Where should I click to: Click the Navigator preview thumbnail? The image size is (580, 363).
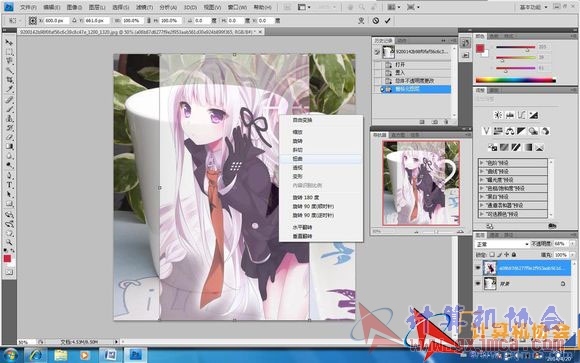tap(421, 183)
